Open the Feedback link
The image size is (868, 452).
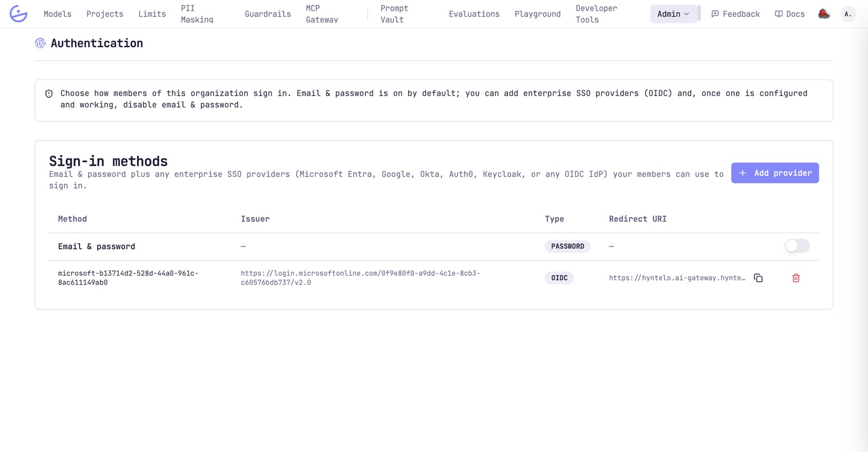735,14
